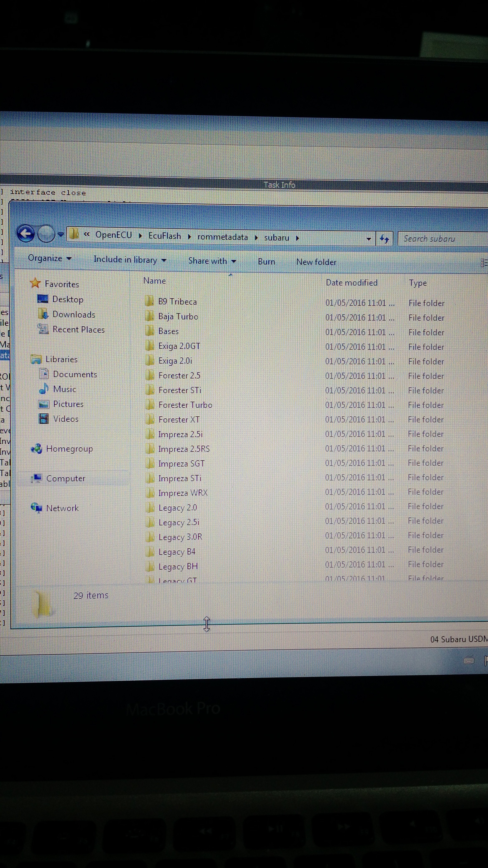Open the Share with menu
The height and width of the screenshot is (868, 488).
click(212, 261)
